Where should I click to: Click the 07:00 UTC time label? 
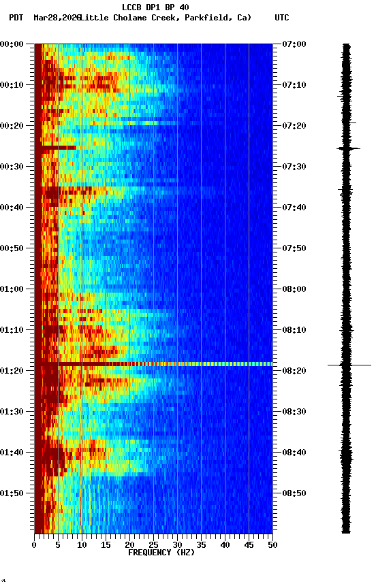(294, 44)
